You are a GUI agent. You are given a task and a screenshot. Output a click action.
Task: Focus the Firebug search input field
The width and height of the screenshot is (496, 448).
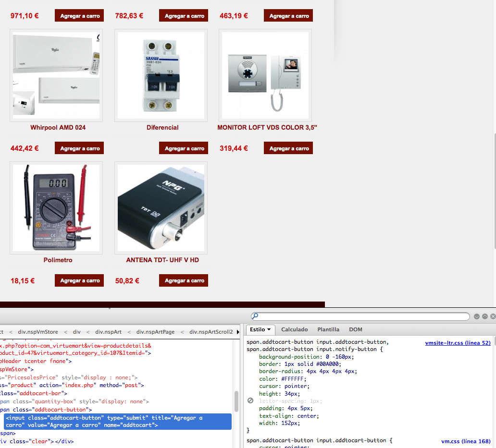tap(360, 316)
